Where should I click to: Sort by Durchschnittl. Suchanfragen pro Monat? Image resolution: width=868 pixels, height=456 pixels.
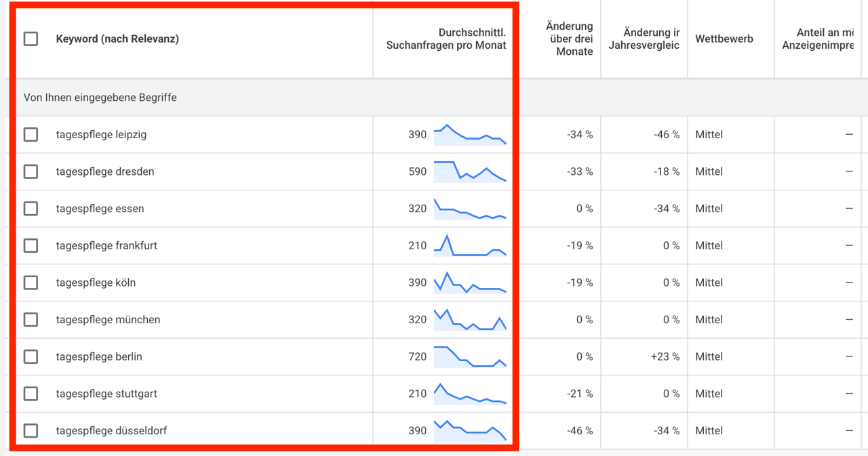(x=446, y=39)
